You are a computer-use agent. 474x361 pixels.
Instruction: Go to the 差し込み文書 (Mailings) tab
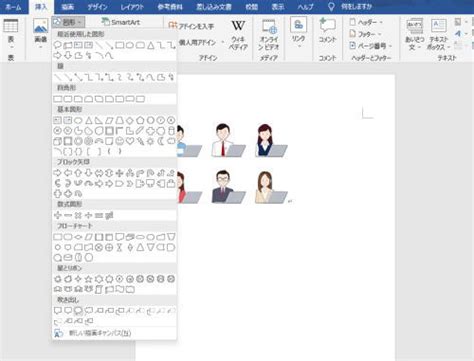point(214,7)
